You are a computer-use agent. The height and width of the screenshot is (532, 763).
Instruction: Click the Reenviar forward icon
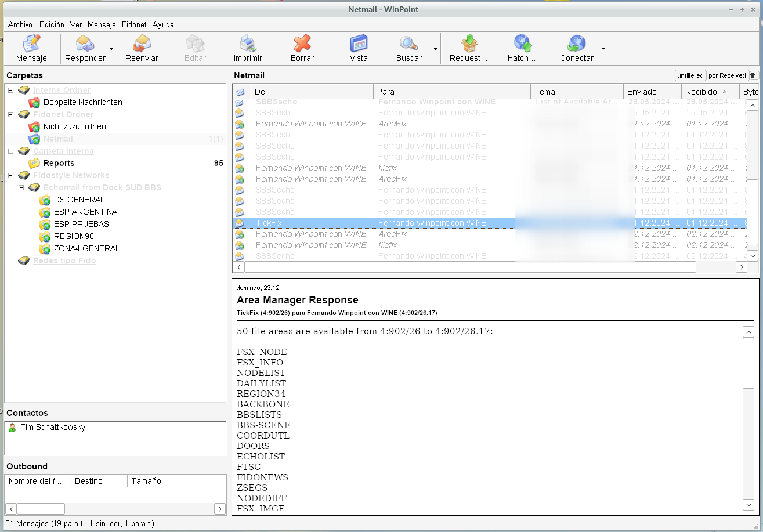[x=142, y=44]
